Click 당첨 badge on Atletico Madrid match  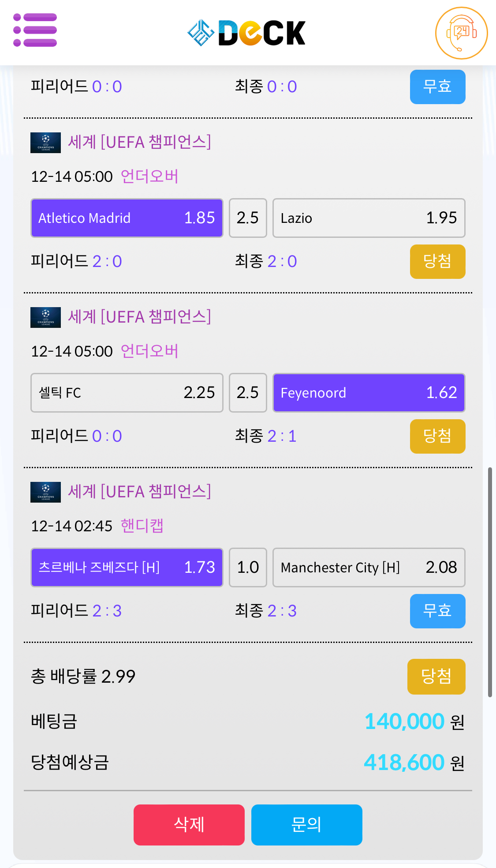pyautogui.click(x=437, y=262)
